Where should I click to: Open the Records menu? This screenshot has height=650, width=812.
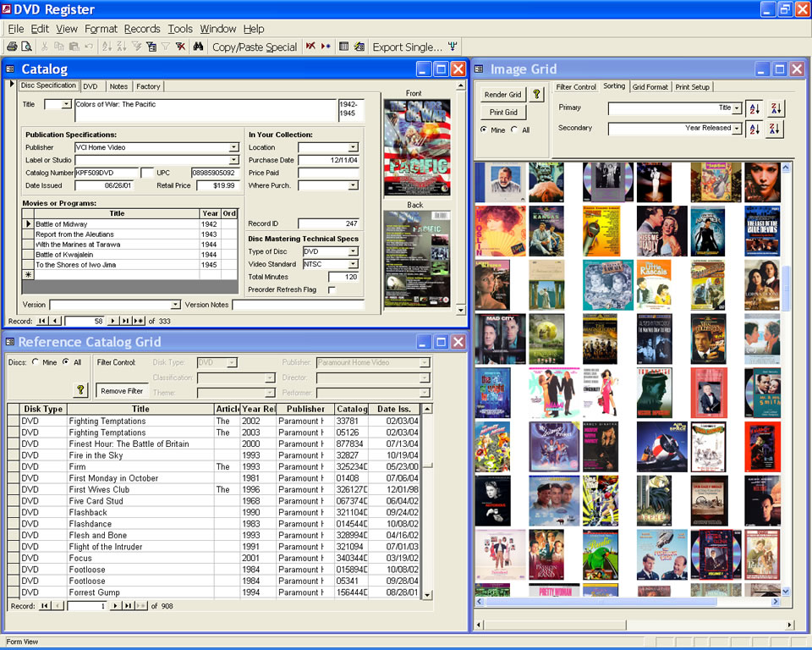[142, 29]
